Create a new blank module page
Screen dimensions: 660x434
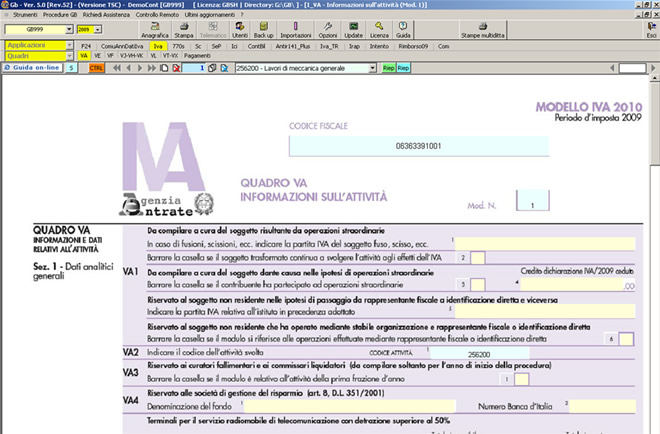pyautogui.click(x=164, y=68)
